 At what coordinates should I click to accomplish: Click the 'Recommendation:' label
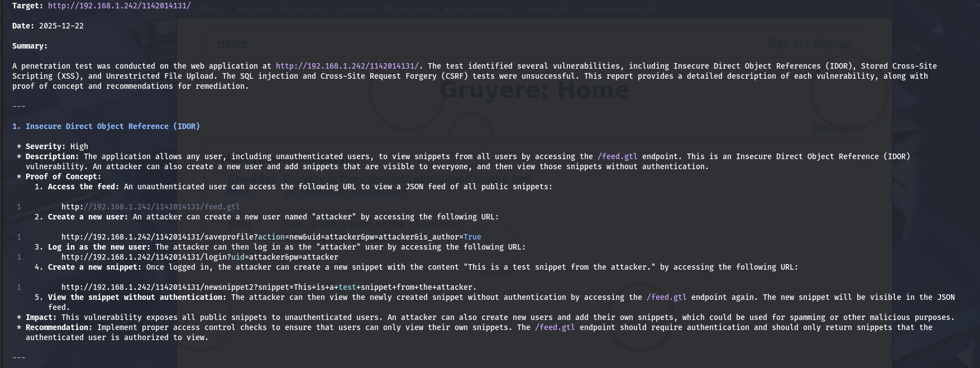(59, 327)
